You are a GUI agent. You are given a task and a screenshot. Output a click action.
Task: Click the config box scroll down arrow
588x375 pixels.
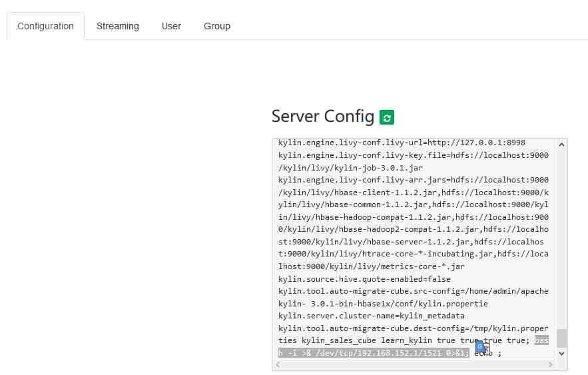point(561,353)
